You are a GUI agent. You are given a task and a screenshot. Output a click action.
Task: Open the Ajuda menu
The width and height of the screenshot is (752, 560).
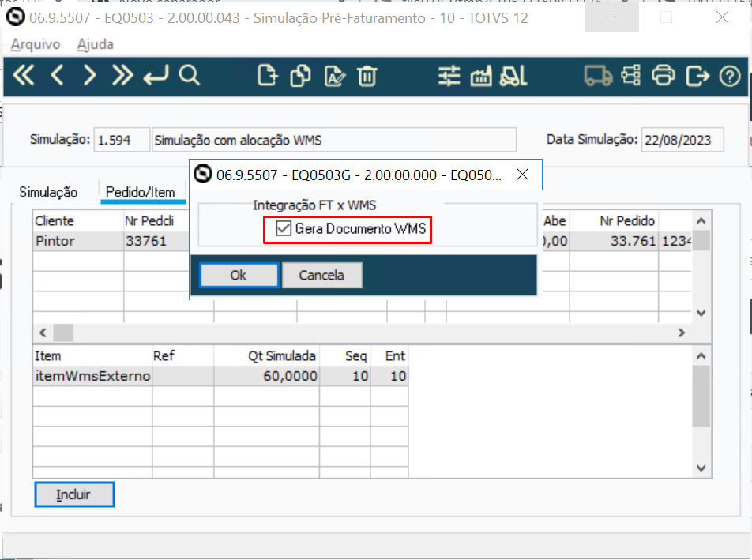pyautogui.click(x=95, y=44)
